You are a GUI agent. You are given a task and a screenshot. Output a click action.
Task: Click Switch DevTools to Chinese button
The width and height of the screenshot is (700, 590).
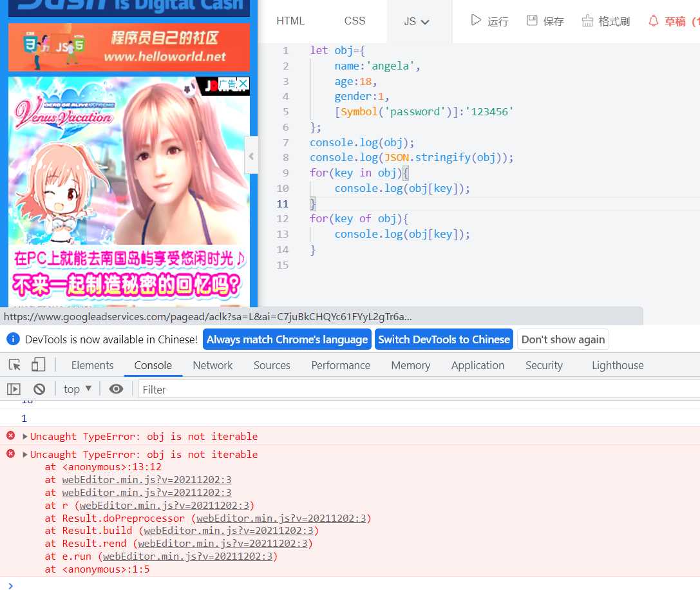(444, 339)
